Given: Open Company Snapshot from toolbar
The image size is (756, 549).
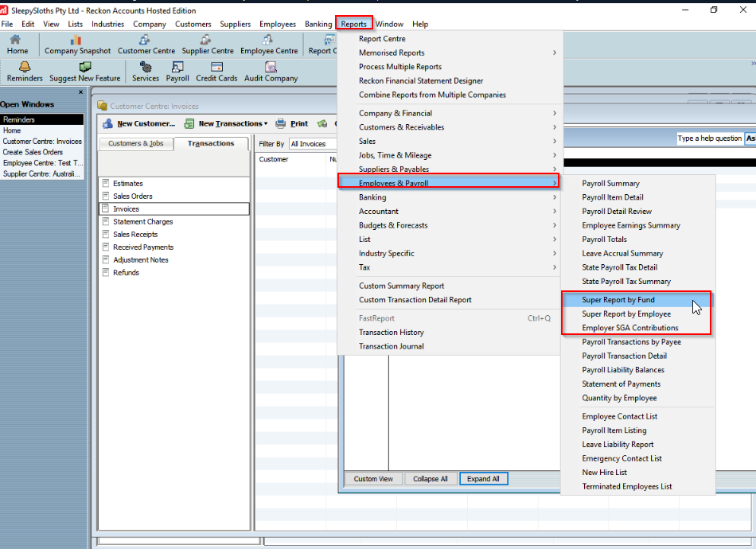Looking at the screenshot, I should (77, 45).
